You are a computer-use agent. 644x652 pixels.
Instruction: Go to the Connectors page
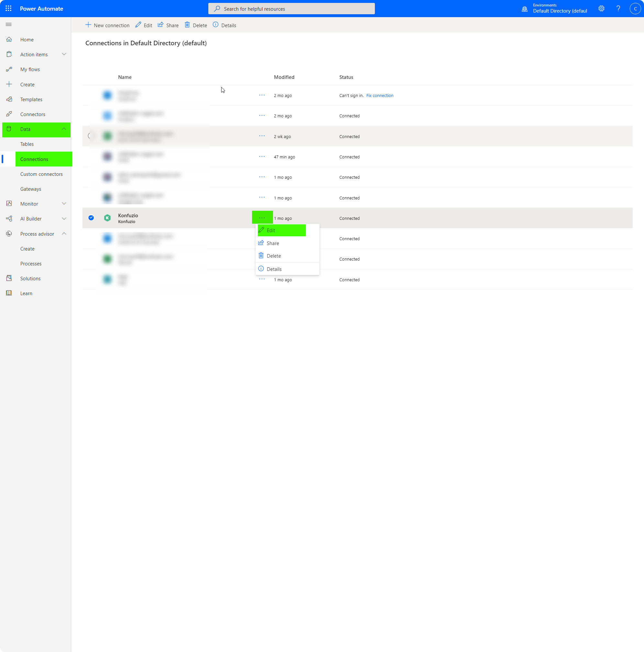point(33,114)
